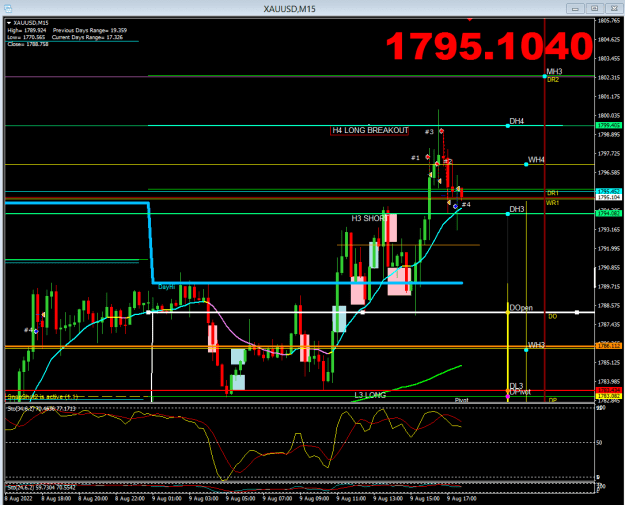This screenshot has height=505, width=625.
Task: Click the #3 trade number label
Action: click(429, 132)
